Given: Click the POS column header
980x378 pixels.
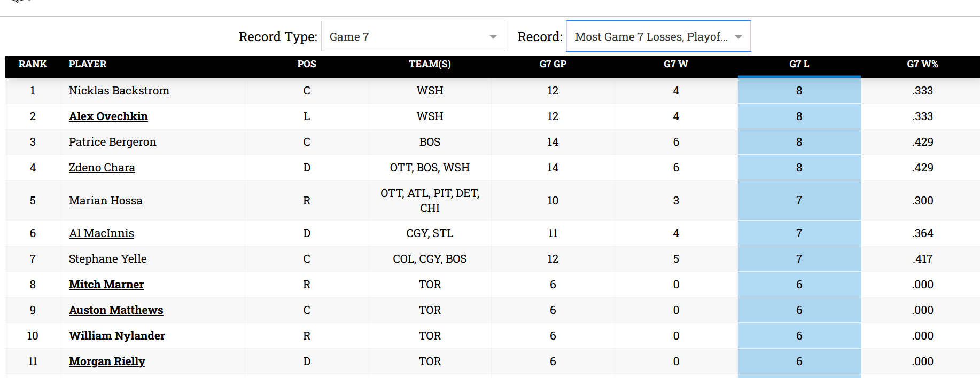Looking at the screenshot, I should click(x=306, y=64).
